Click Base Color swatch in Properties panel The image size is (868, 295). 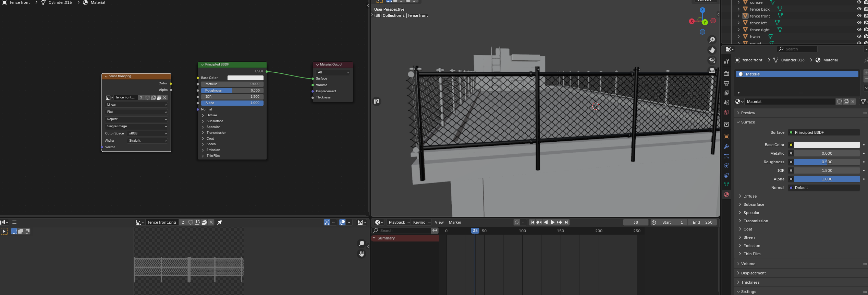(x=827, y=145)
